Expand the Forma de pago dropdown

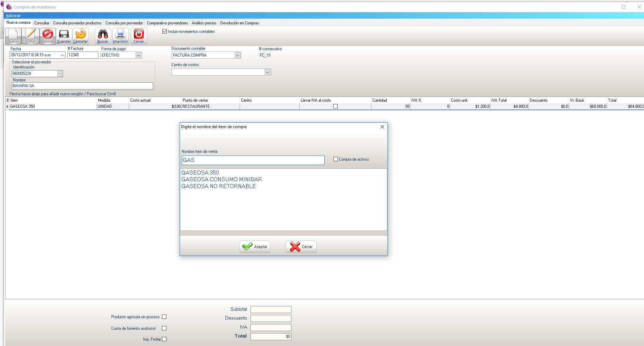point(138,55)
